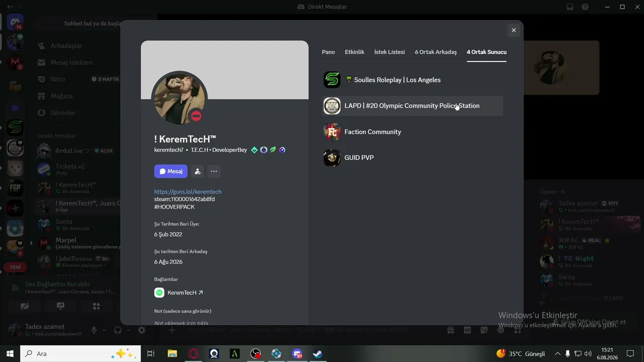Open the green S Soulles server in sidebar

[15, 128]
